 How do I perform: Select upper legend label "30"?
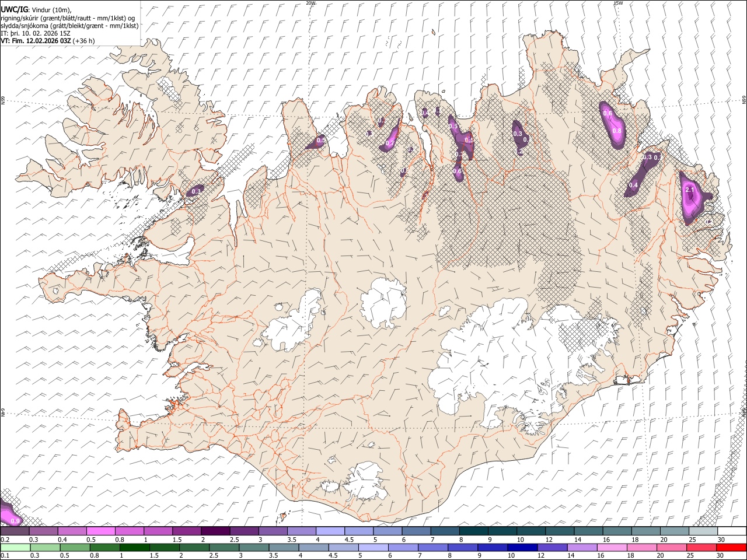[x=721, y=540]
